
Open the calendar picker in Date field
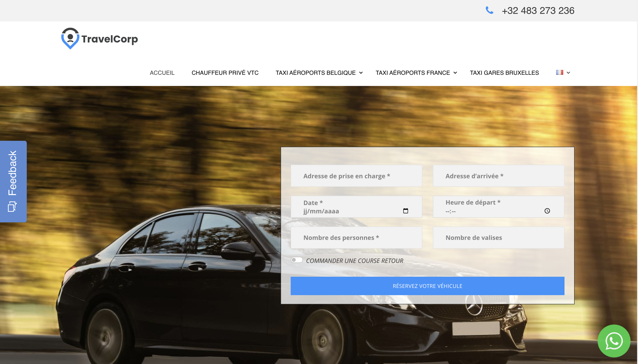pyautogui.click(x=406, y=211)
